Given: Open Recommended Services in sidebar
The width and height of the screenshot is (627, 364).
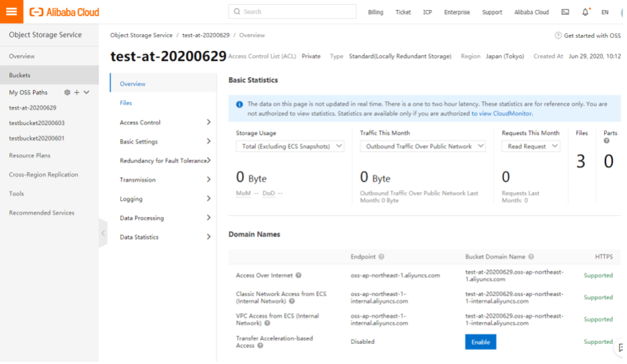Looking at the screenshot, I should 42,213.
